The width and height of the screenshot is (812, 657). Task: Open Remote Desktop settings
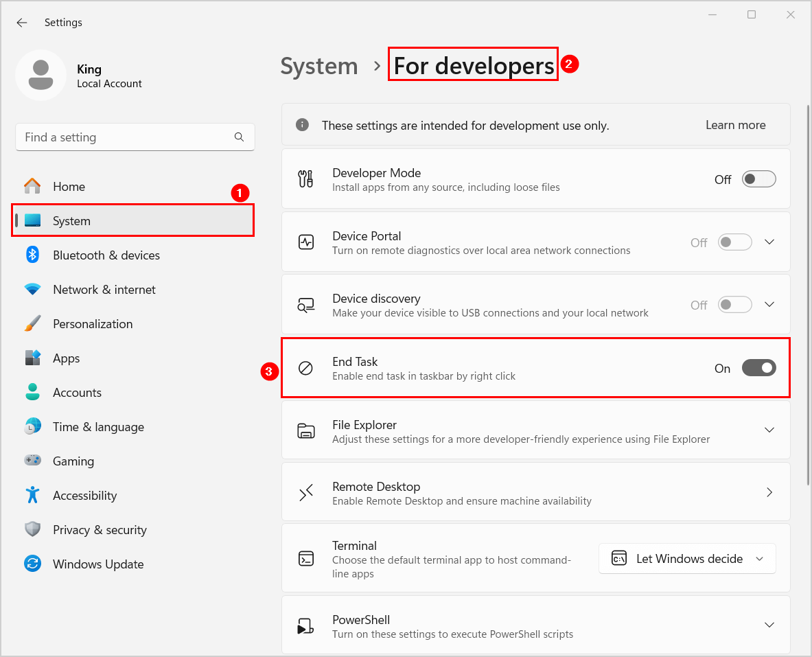[x=535, y=492]
